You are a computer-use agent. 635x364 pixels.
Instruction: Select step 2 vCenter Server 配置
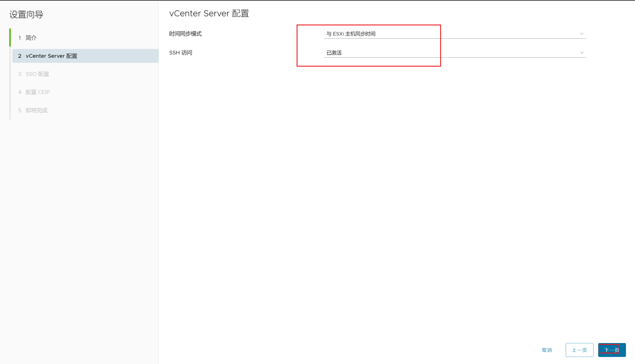[x=51, y=56]
